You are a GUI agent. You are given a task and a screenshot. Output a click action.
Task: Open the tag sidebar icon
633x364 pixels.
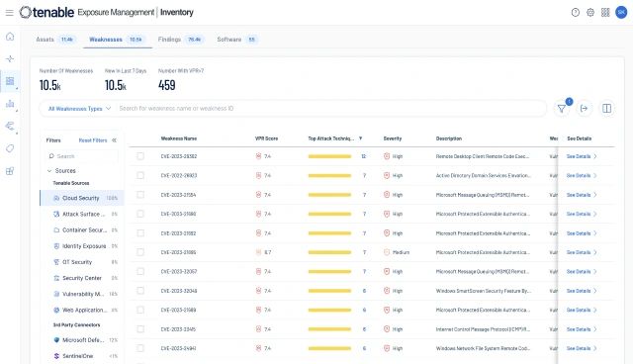coord(10,148)
